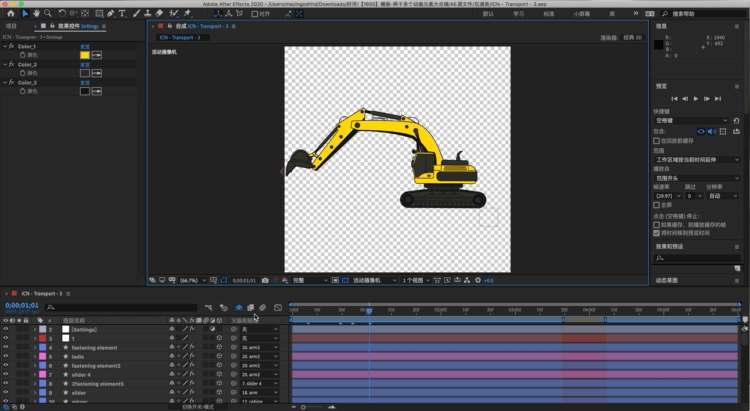Image resolution: width=750 pixels, height=411 pixels.
Task: Expand the slider 4 layer properties
Action: point(34,375)
